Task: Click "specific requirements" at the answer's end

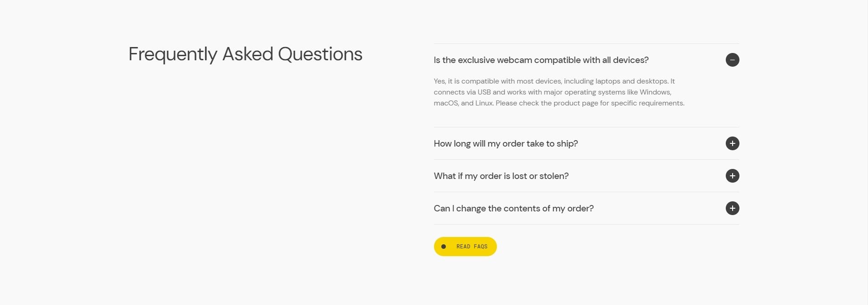Action: [x=647, y=103]
